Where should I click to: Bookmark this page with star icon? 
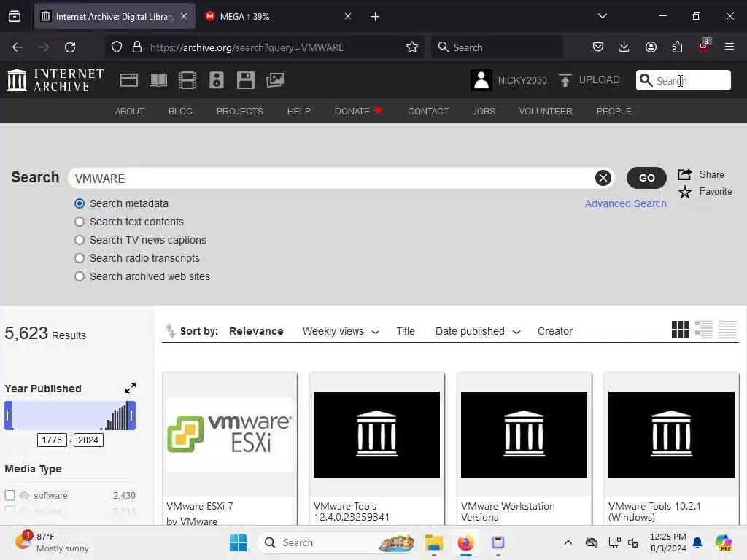click(412, 47)
